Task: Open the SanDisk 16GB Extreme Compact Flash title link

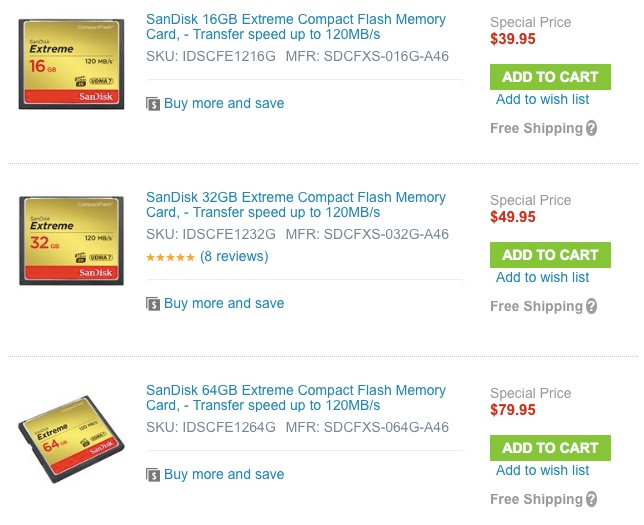Action: [x=296, y=27]
